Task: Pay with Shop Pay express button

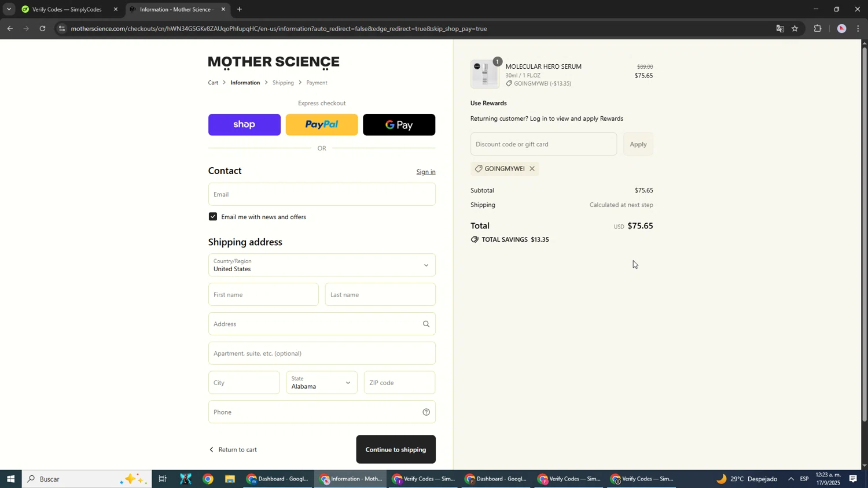Action: point(244,125)
